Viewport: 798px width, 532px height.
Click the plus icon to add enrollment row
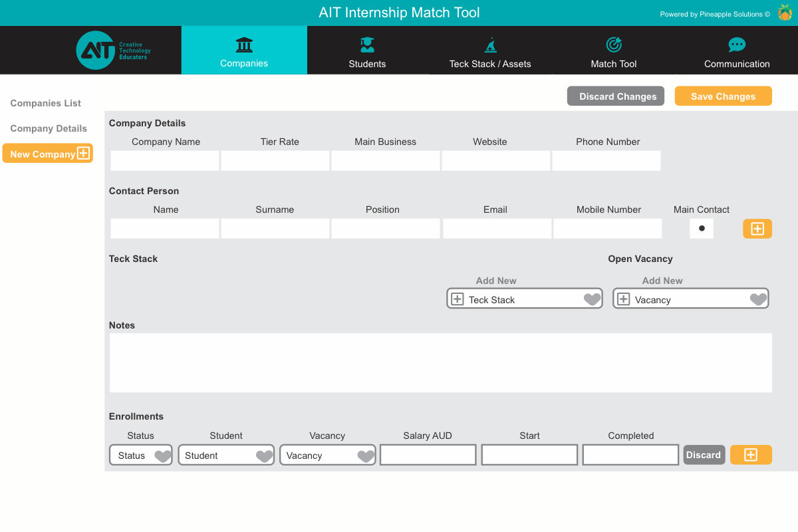coord(750,455)
